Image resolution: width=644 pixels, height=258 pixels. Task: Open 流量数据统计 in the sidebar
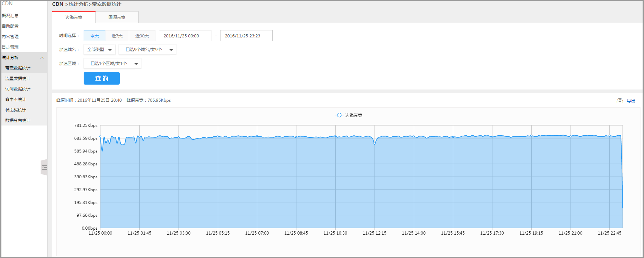click(18, 79)
